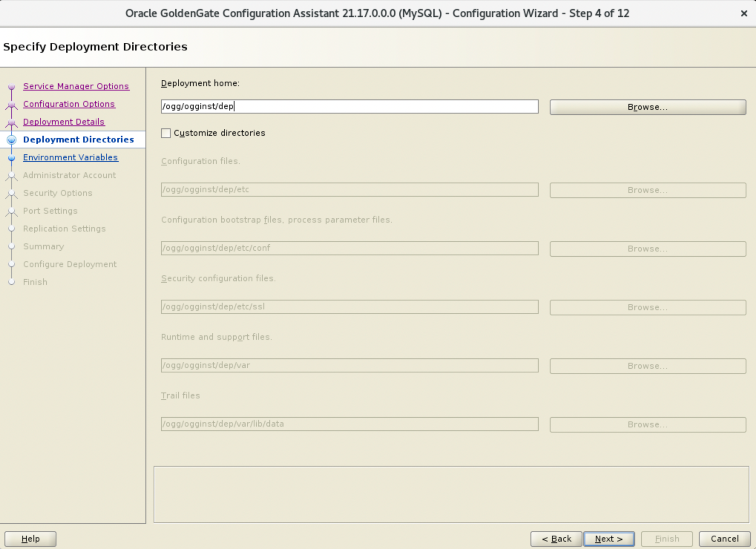Image resolution: width=756 pixels, height=549 pixels.
Task: Close the Configuration Wizard window
Action: point(744,13)
